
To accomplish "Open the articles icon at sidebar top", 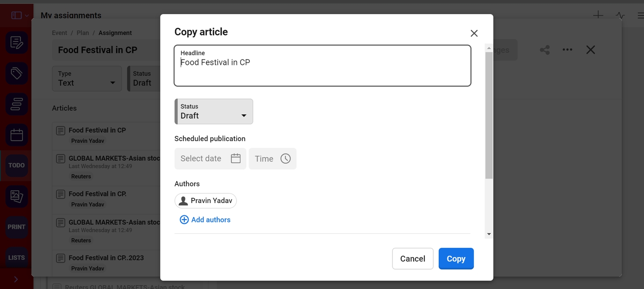I will (x=17, y=43).
